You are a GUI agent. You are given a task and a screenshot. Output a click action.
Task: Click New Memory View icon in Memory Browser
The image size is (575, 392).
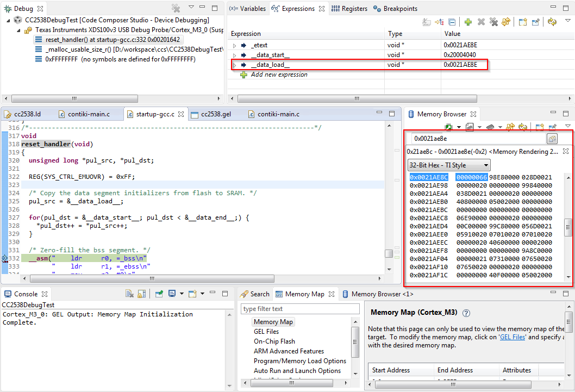click(x=540, y=127)
